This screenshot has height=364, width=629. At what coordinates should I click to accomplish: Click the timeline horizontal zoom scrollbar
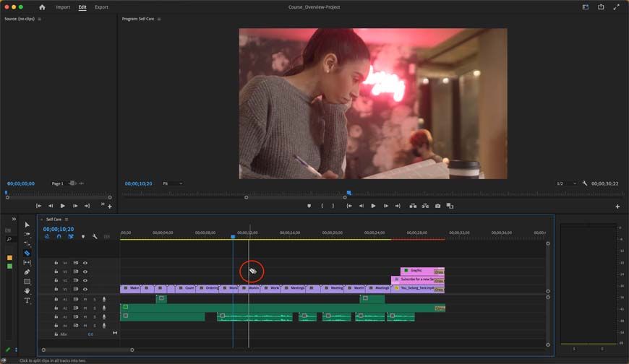pos(88,350)
